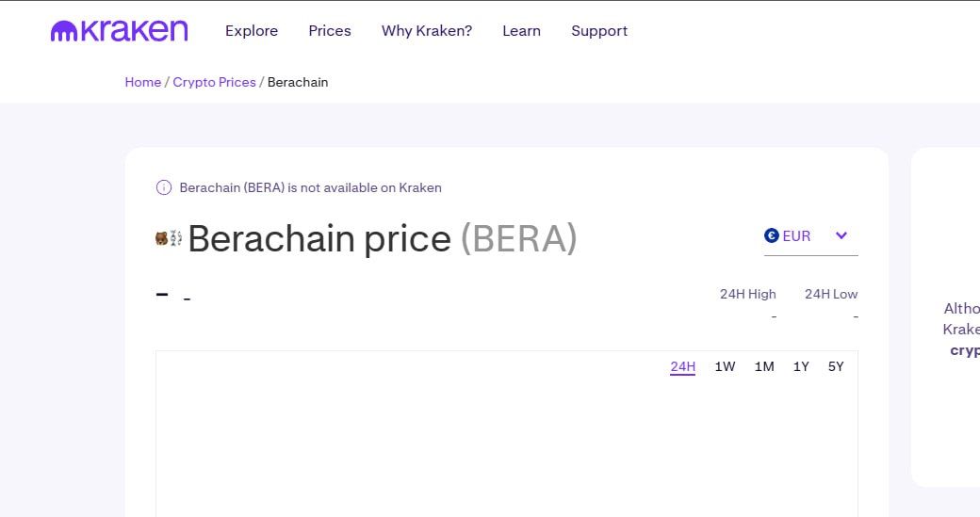
Task: Switch chart to 1Y range
Action: (x=801, y=366)
